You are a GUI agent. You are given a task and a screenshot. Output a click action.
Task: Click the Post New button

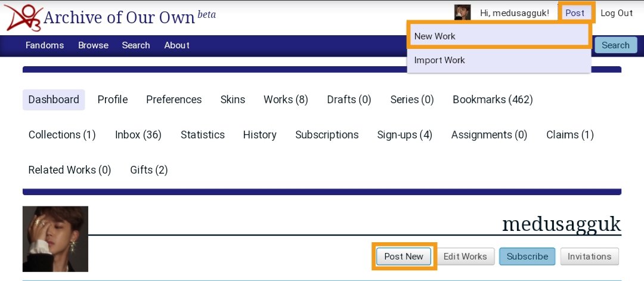click(x=404, y=257)
